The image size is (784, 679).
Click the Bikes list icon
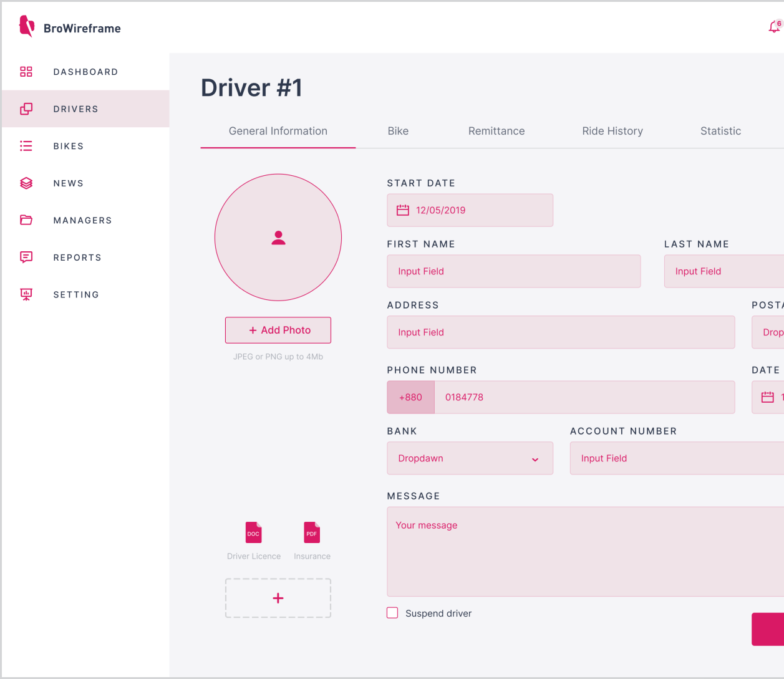point(26,146)
